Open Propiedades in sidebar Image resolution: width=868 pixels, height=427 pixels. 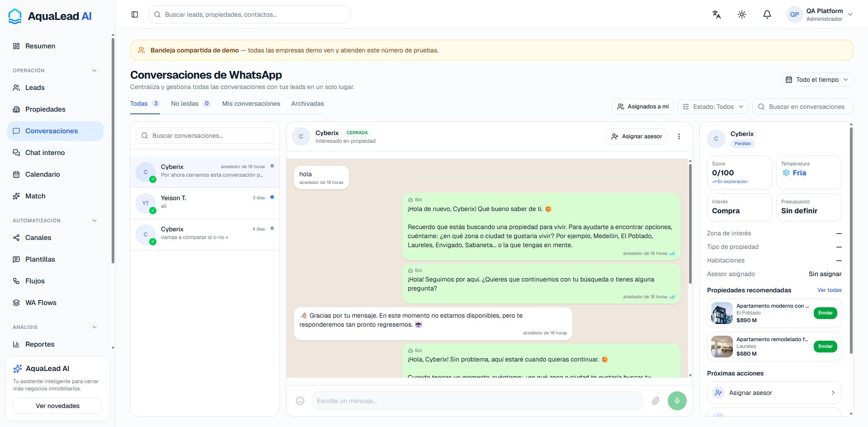point(55,109)
